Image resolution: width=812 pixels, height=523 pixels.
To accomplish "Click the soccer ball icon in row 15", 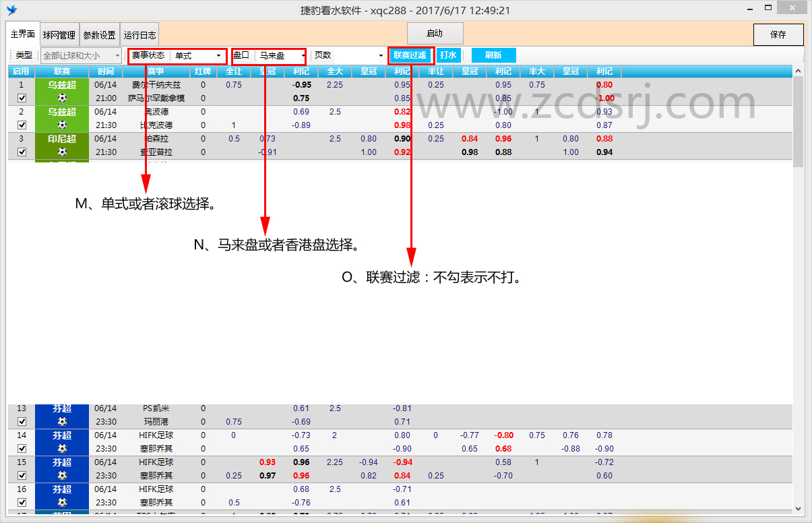I will coord(62,475).
